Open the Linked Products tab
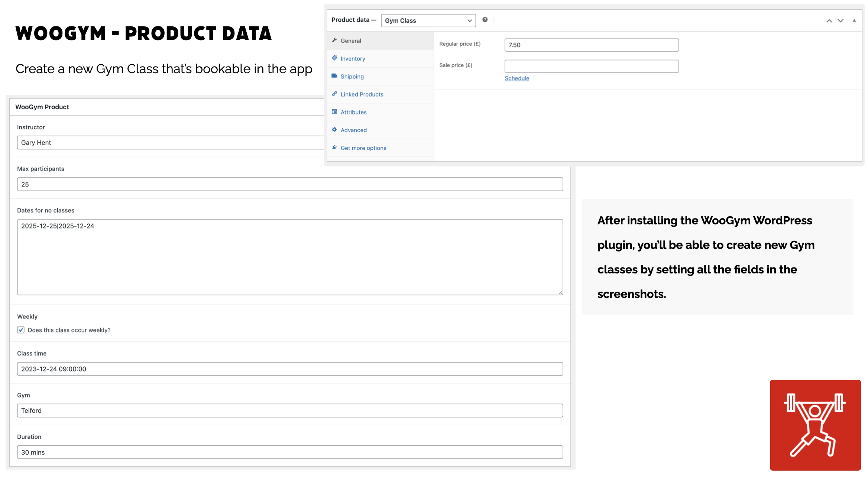Image resolution: width=868 pixels, height=477 pixels. pyautogui.click(x=362, y=94)
